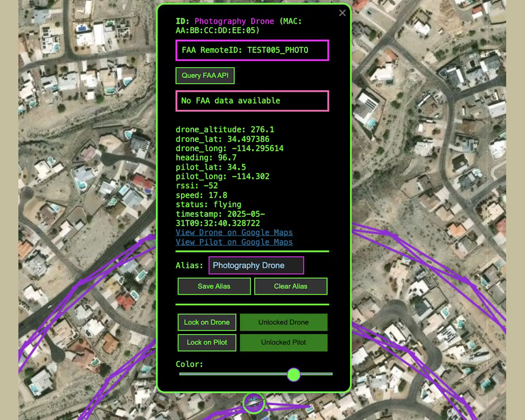Image resolution: width=525 pixels, height=420 pixels.
Task: Open View Pilot on Google Maps link
Action: 234,242
